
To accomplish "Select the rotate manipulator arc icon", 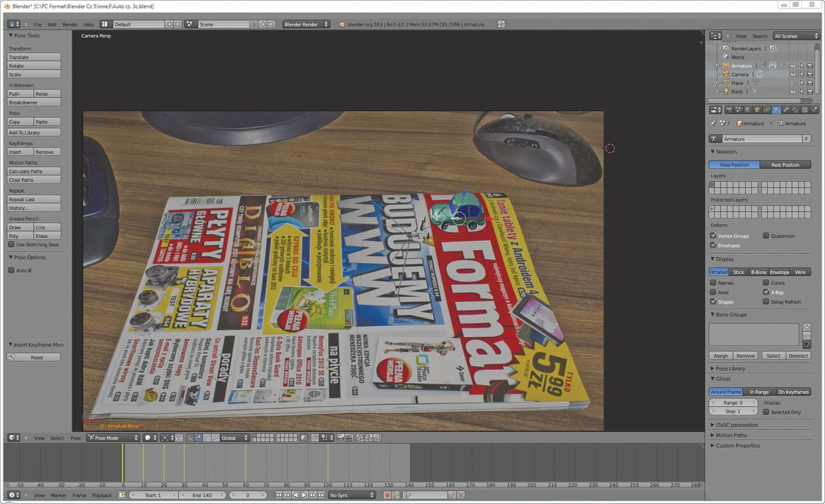I will (x=206, y=438).
